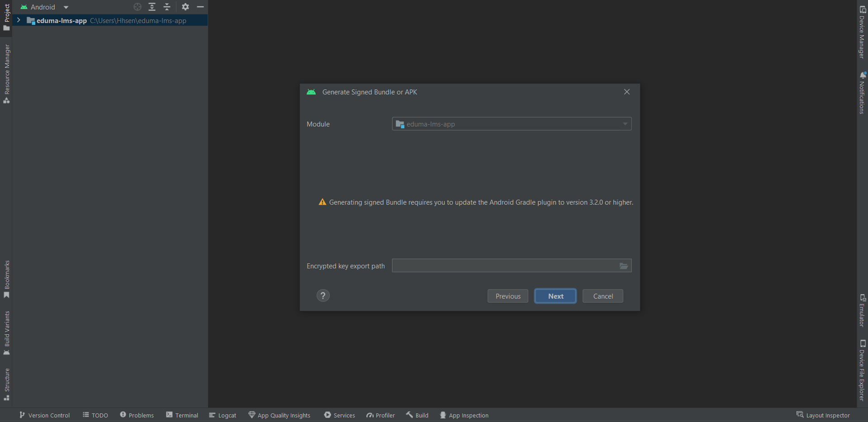The width and height of the screenshot is (868, 422).
Task: Browse folder for encrypted key export path
Action: click(624, 266)
